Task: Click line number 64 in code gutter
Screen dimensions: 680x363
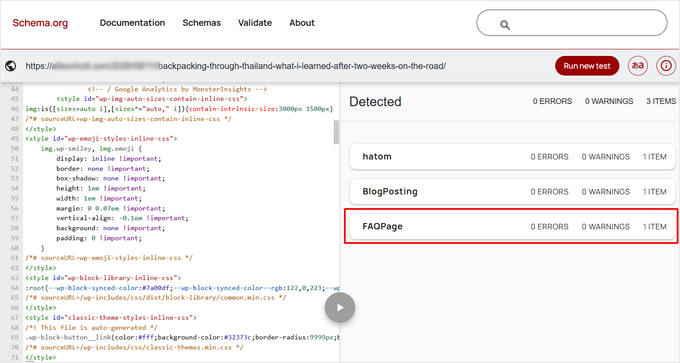Action: (14, 288)
